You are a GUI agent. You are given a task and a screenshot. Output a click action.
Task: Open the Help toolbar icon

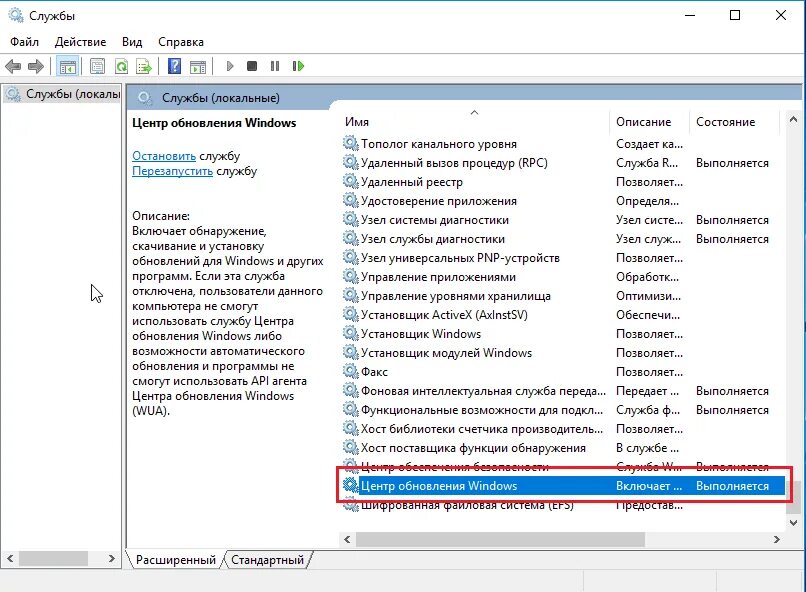pyautogui.click(x=175, y=66)
